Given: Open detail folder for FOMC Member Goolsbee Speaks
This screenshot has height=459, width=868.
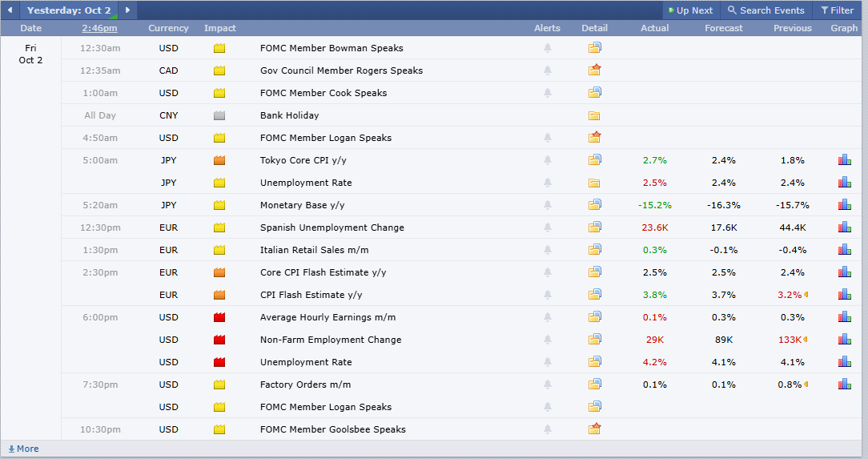Looking at the screenshot, I should tap(594, 429).
